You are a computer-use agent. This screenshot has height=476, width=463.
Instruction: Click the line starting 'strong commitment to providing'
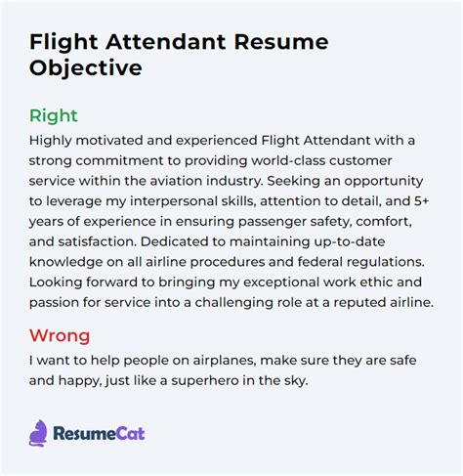[210, 161]
